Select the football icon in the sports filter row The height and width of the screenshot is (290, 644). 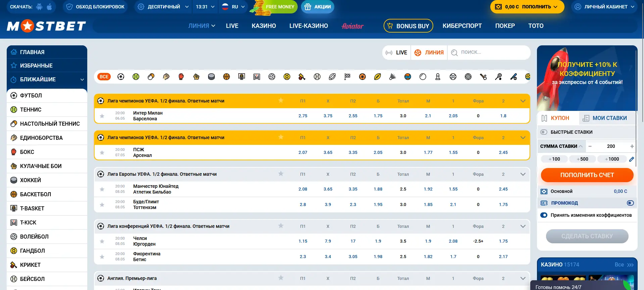[121, 77]
